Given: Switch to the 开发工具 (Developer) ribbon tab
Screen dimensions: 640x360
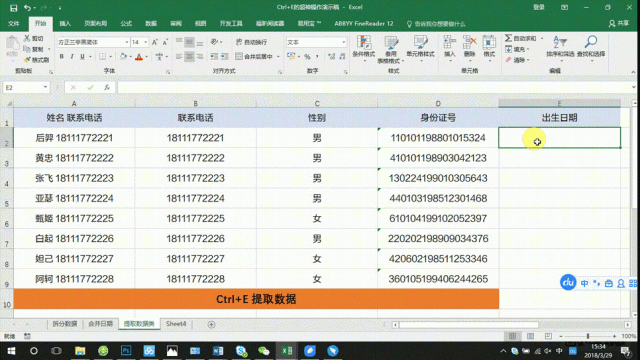Looking at the screenshot, I should (x=231, y=24).
